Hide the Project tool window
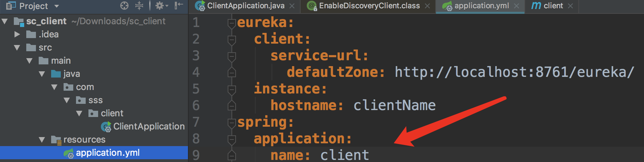The image size is (644, 162). 179,6
